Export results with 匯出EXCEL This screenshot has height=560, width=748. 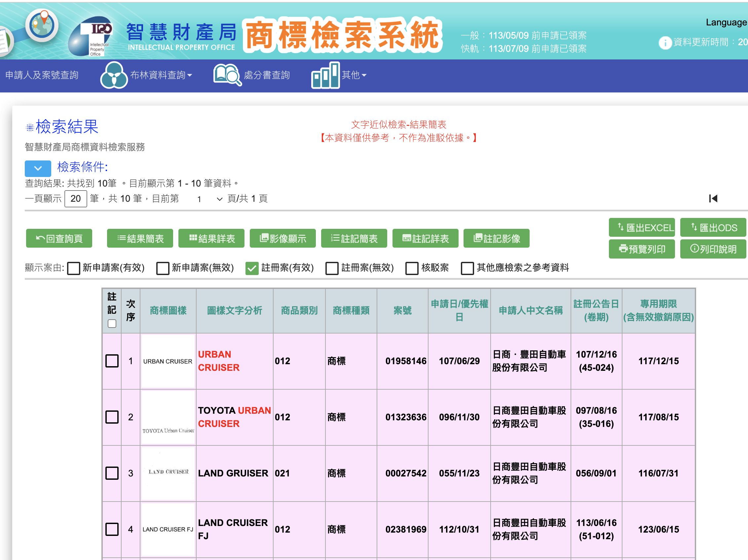coord(642,227)
